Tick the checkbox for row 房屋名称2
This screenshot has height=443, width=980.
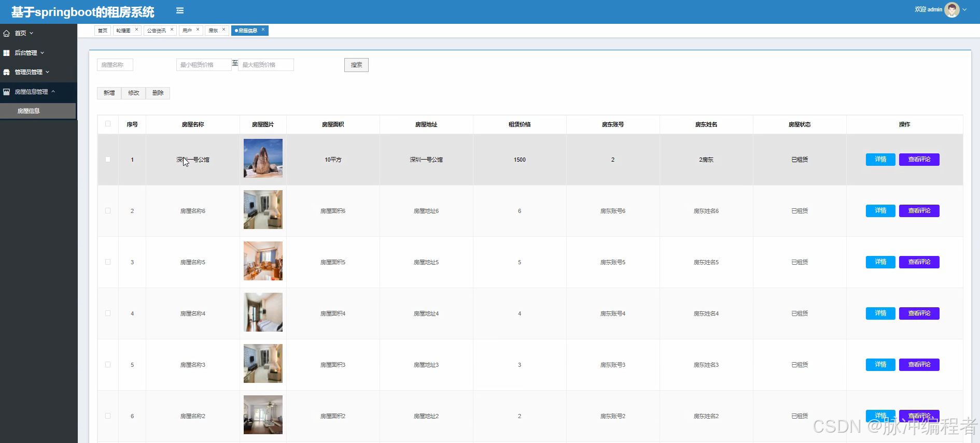[108, 416]
